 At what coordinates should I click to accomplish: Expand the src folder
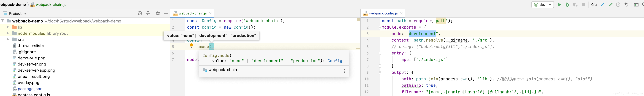8,39
